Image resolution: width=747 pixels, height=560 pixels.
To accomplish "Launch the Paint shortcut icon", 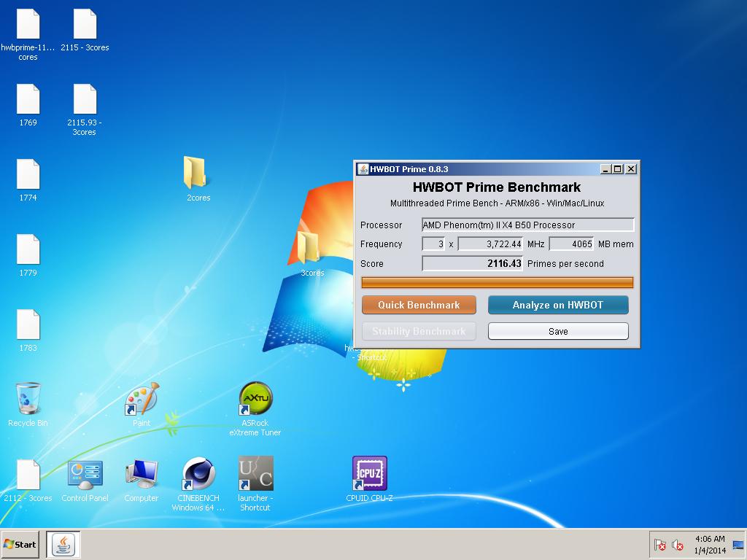I will pos(142,398).
